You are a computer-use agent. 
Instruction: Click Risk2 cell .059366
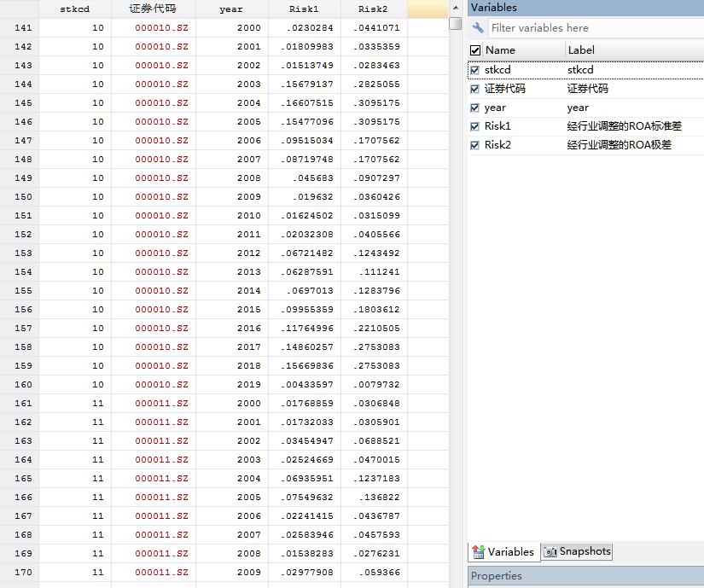click(374, 573)
